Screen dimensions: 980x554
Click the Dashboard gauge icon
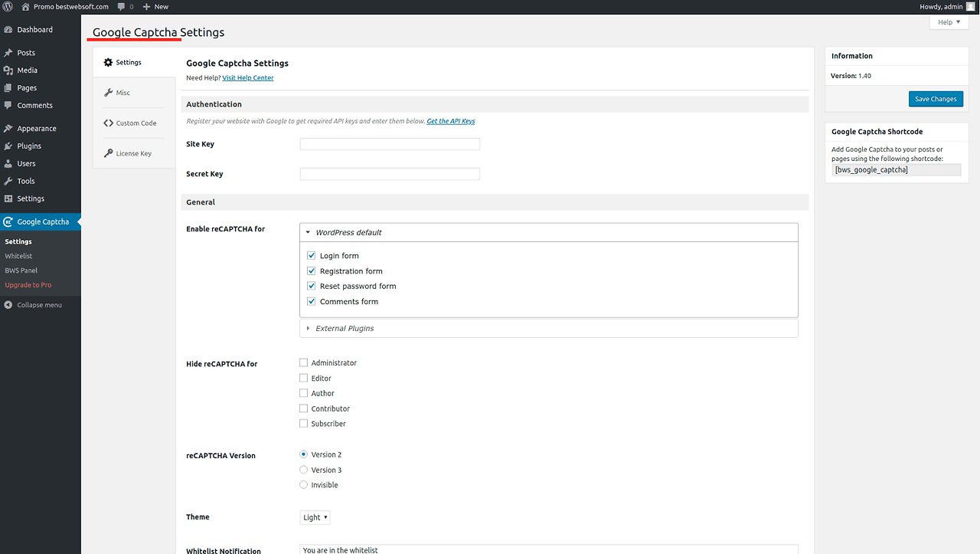pos(8,29)
